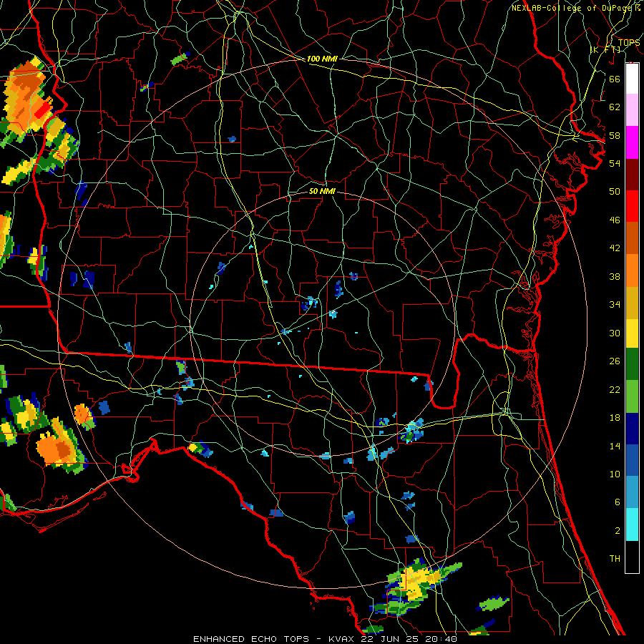Click the legend value "6"
The width and height of the screenshot is (644, 644).
point(618,502)
